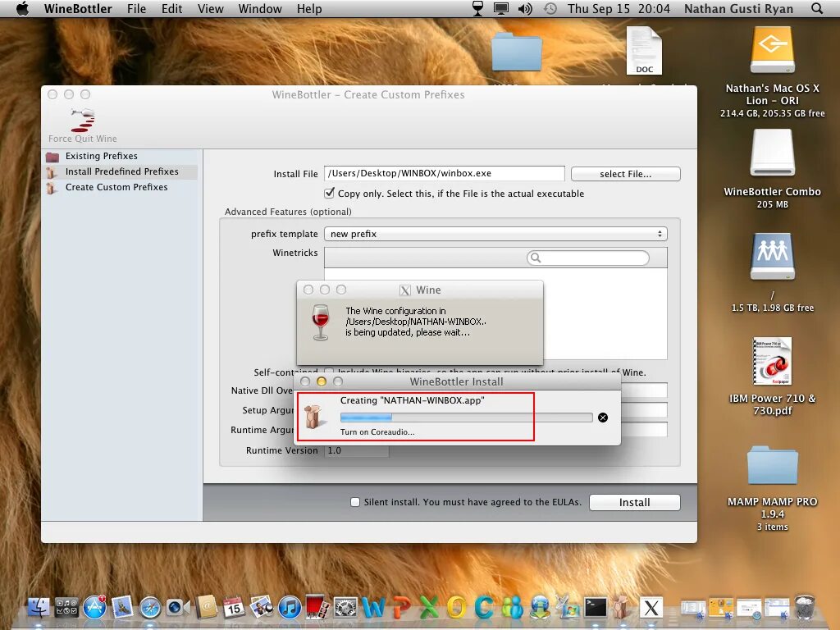Open Microsoft Outlook from the Dock
840x630 pixels.
click(x=456, y=608)
